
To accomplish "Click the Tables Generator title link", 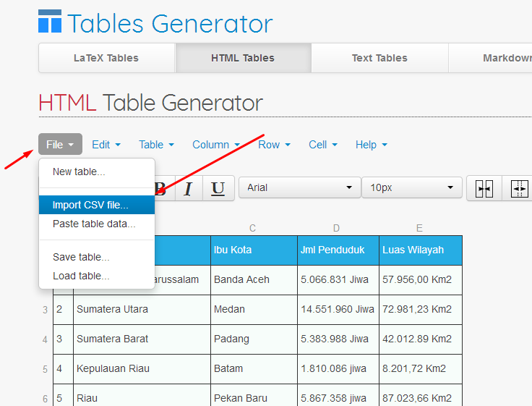I will point(170,23).
